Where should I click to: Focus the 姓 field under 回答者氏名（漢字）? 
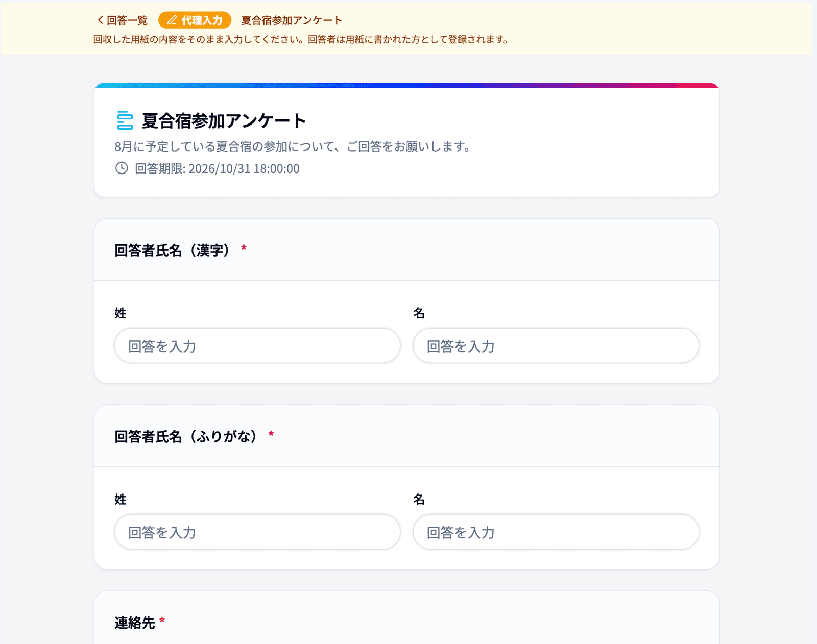tap(257, 346)
